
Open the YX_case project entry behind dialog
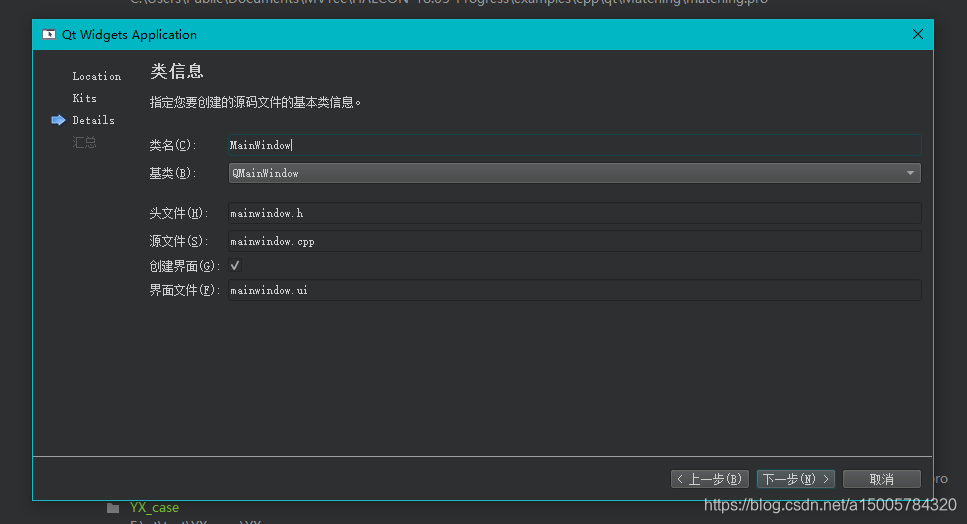pyautogui.click(x=154, y=507)
